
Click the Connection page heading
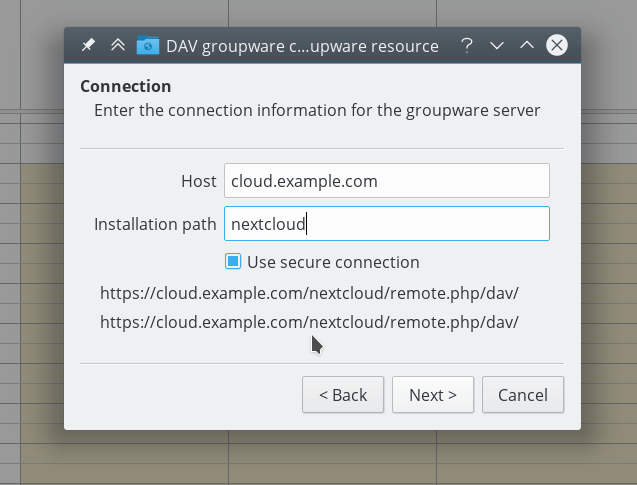point(125,86)
